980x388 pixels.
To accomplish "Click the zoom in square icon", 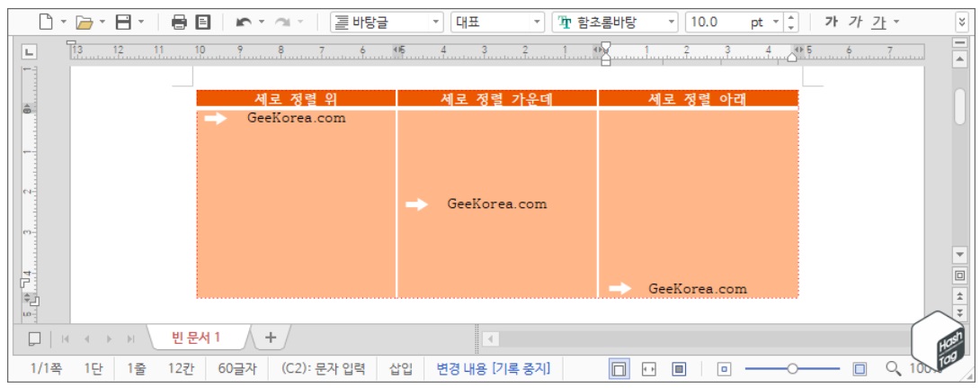I will pyautogui.click(x=860, y=369).
